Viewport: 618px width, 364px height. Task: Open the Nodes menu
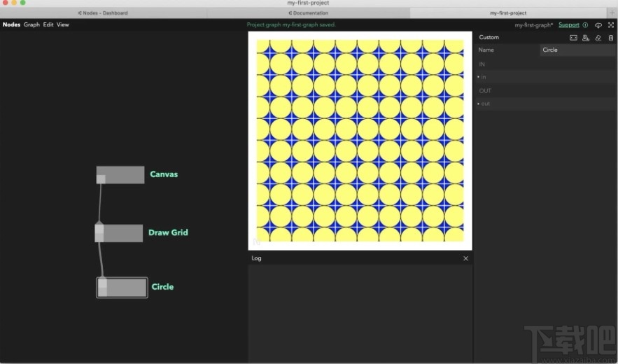coord(11,24)
